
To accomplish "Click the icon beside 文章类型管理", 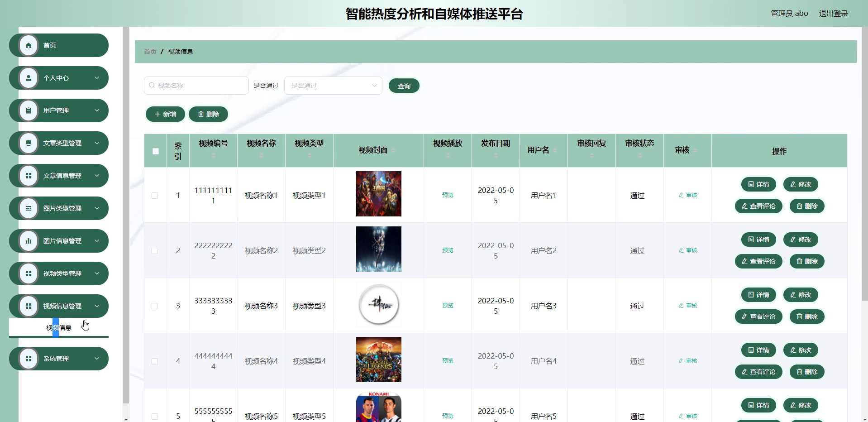I will point(29,143).
